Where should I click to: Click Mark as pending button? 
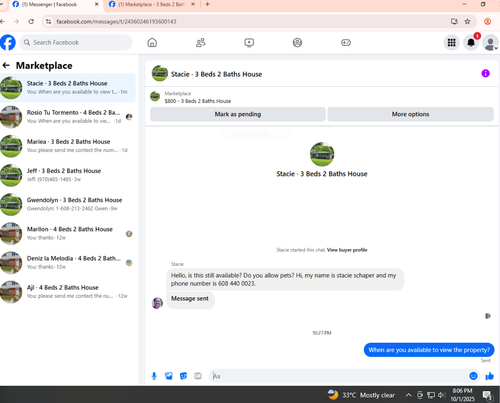[238, 114]
